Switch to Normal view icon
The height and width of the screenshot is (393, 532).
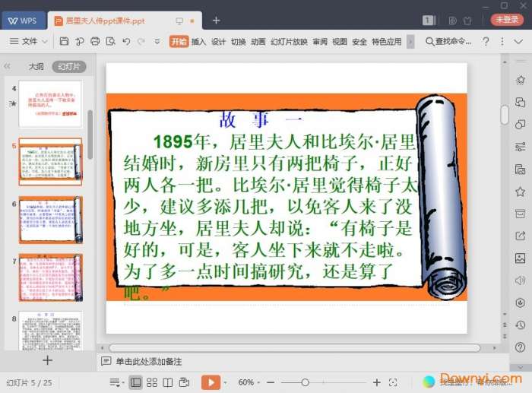click(x=135, y=382)
